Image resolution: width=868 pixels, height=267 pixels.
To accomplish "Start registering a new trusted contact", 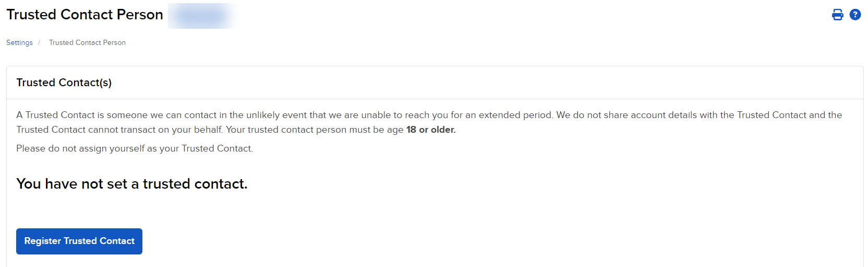I will coord(79,241).
